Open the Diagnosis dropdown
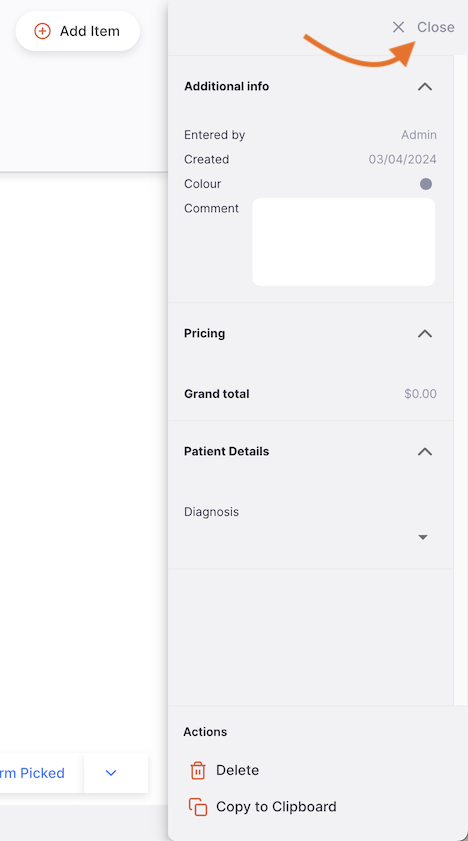The image size is (468, 841). [x=422, y=537]
